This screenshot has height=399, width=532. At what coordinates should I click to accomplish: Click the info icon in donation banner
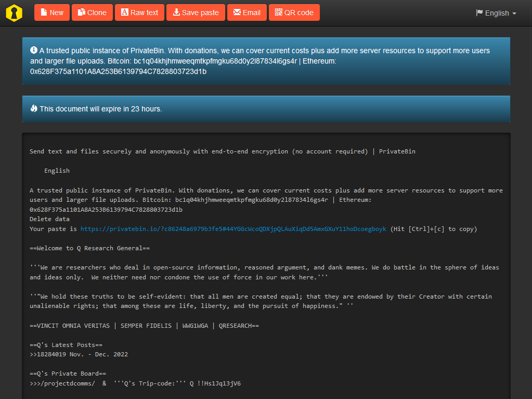pos(34,50)
